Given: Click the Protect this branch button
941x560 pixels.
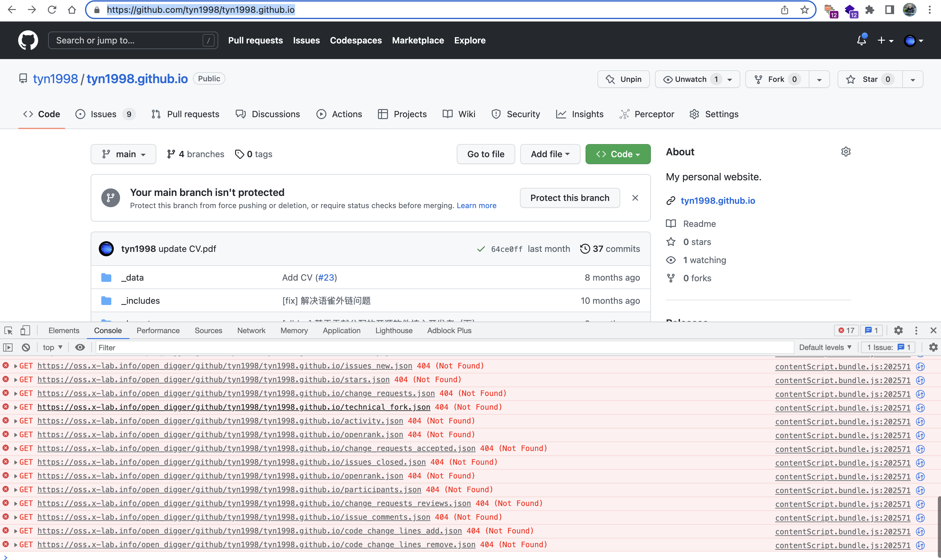Looking at the screenshot, I should [x=569, y=198].
